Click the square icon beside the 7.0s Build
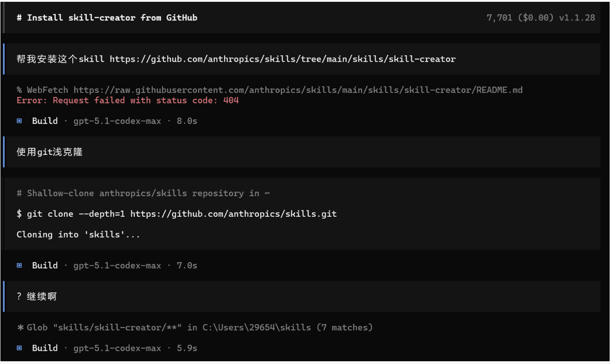 pyautogui.click(x=19, y=266)
